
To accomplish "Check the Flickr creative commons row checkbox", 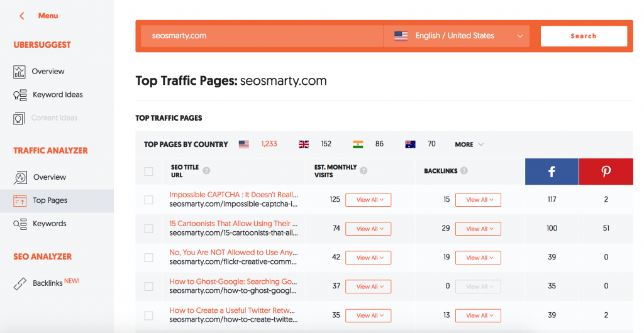I will coord(148,258).
